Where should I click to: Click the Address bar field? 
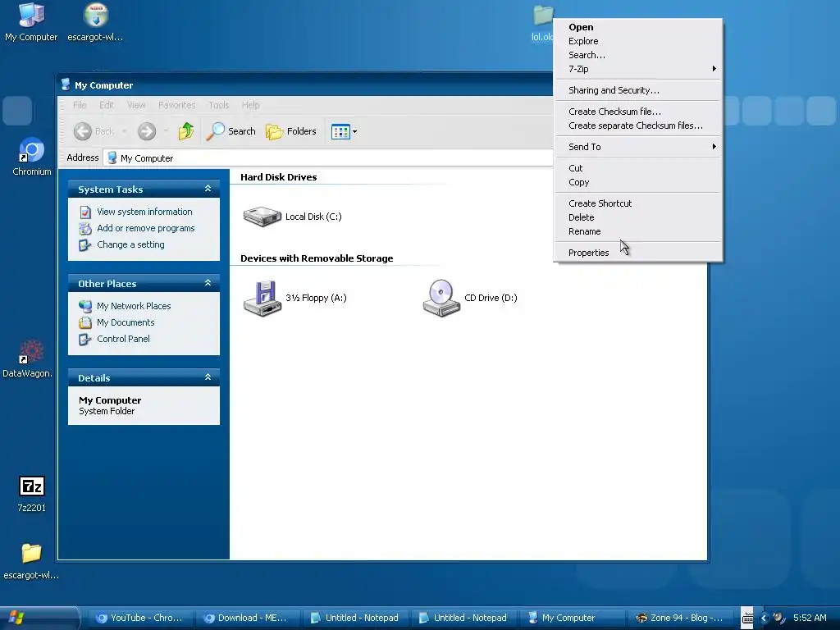click(x=328, y=158)
